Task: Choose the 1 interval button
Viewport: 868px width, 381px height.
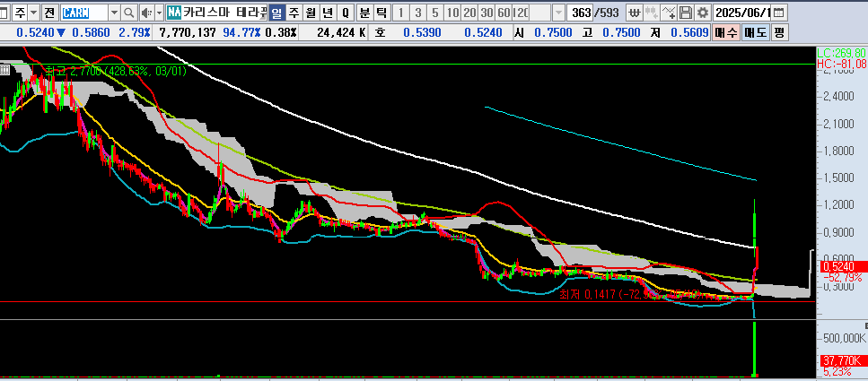Action: coord(401,13)
